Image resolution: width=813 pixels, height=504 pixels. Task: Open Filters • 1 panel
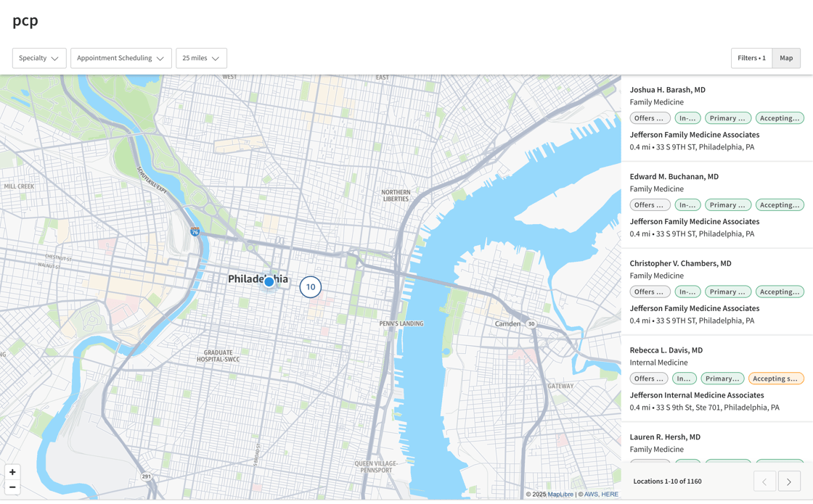click(752, 58)
